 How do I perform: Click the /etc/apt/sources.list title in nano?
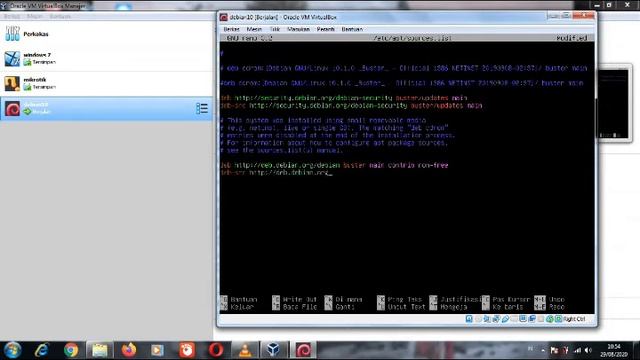(x=412, y=38)
